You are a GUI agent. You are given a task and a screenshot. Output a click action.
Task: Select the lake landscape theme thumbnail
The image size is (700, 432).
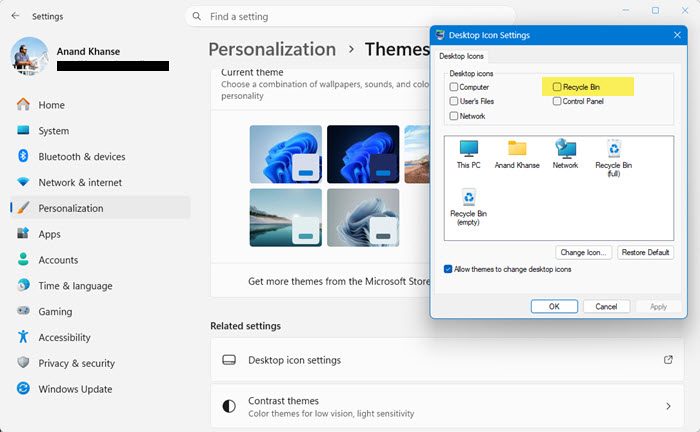coord(286,217)
